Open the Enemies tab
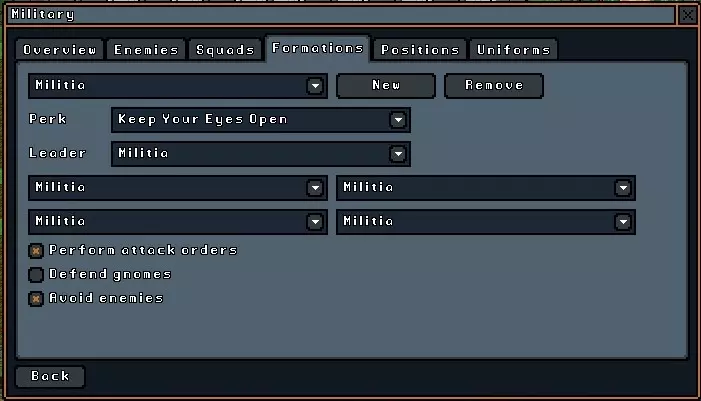 (146, 50)
